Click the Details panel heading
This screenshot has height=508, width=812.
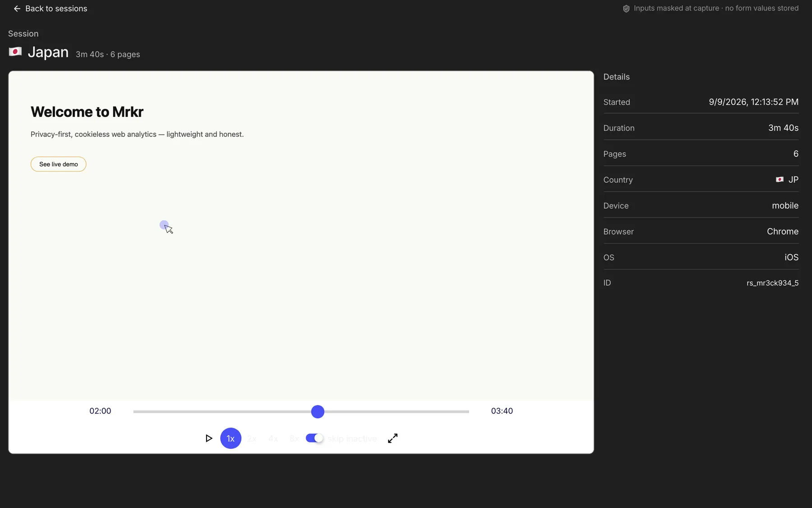tap(616, 77)
